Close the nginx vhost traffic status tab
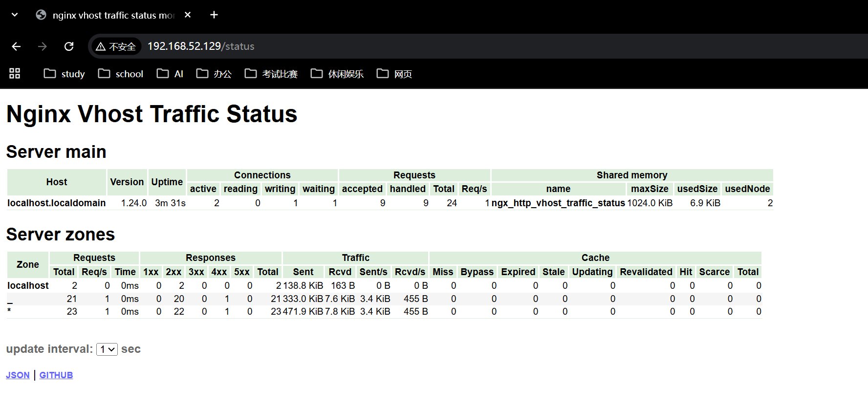This screenshot has height=409, width=868. tap(188, 15)
